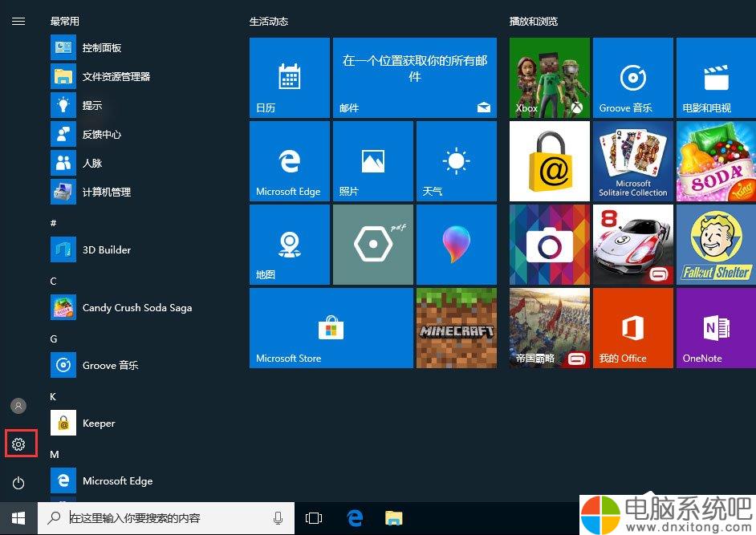Open the 邮件 mail tile
Image resolution: width=756 pixels, height=535 pixels.
(415, 78)
